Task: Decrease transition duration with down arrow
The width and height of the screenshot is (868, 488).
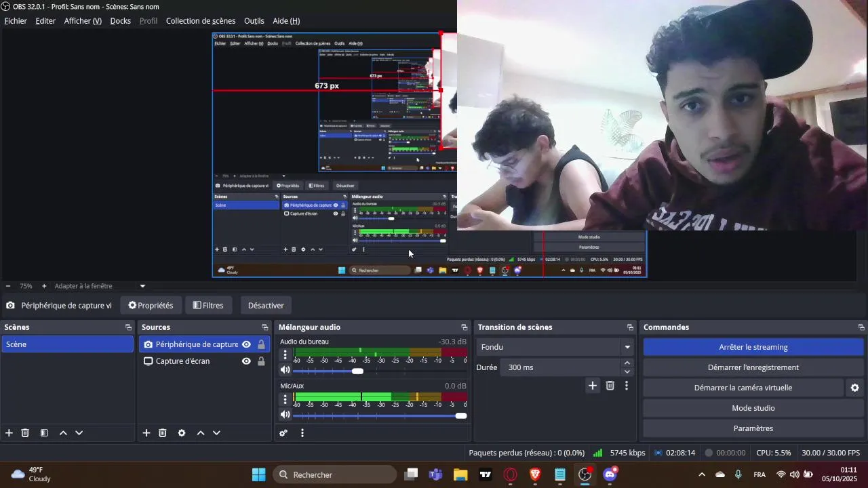Action: [x=627, y=371]
